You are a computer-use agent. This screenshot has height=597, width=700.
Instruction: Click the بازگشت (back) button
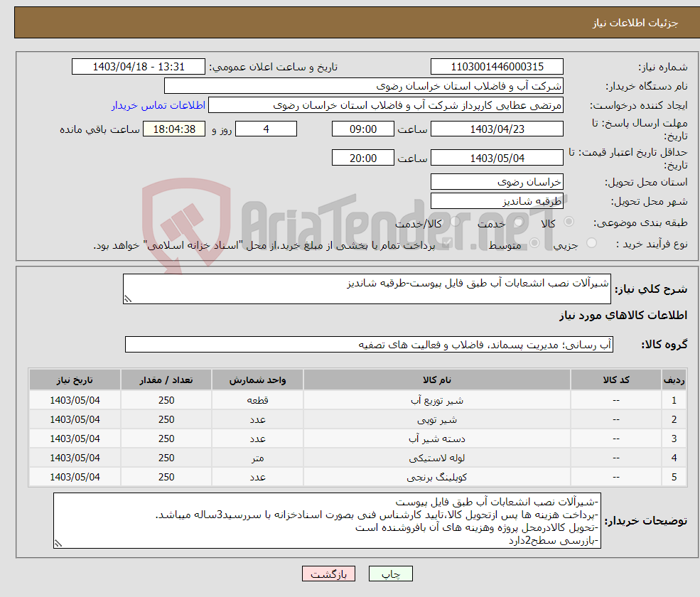point(328,574)
